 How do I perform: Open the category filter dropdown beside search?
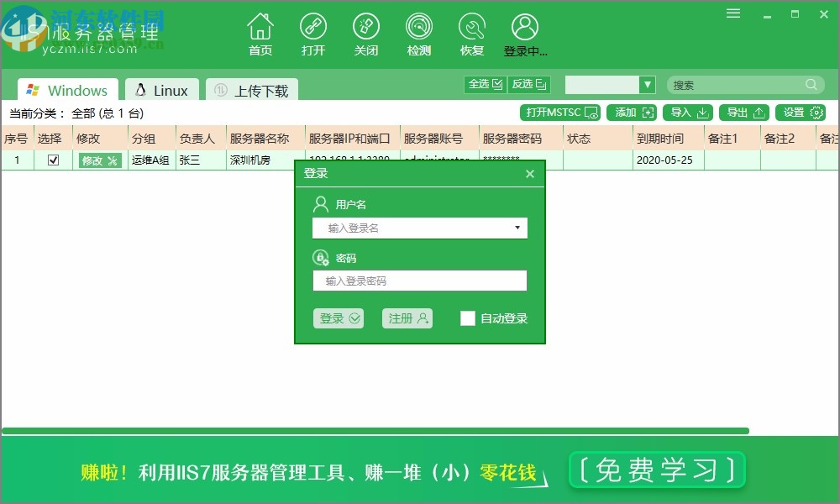point(647,84)
